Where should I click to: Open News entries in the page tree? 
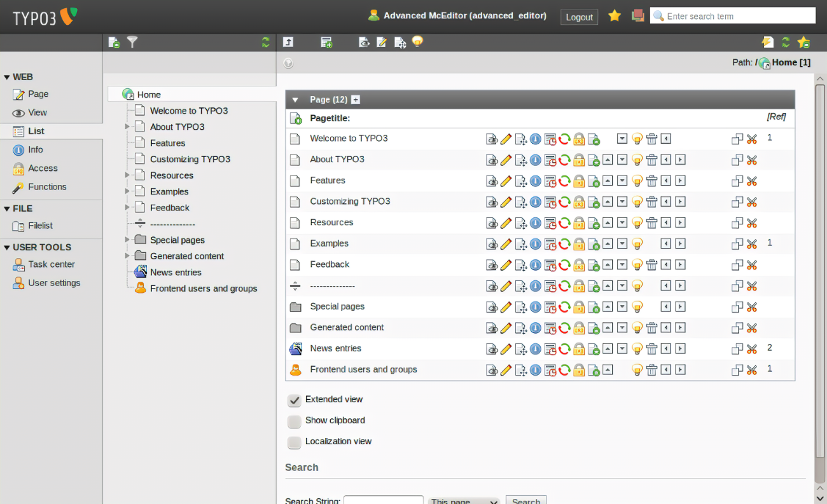(176, 273)
